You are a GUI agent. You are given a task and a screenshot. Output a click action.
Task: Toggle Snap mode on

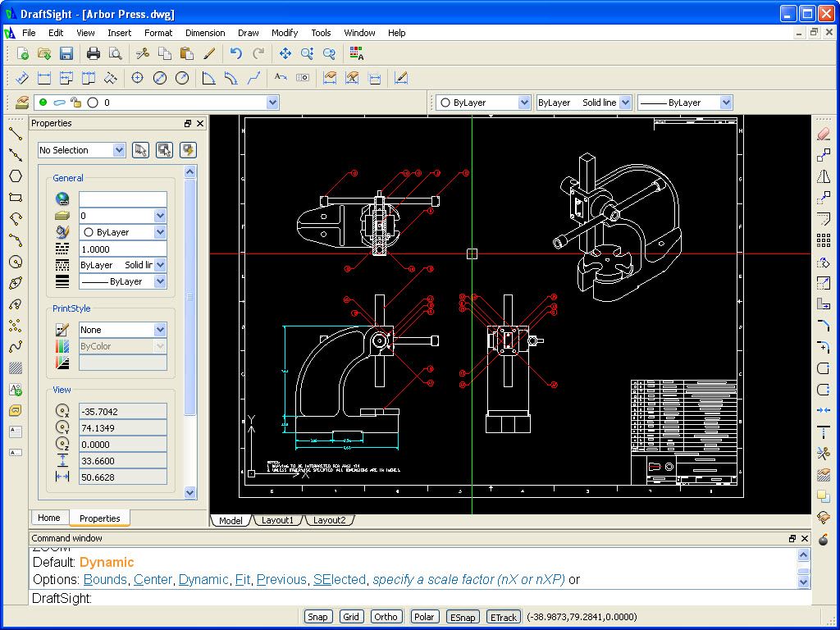coord(317,617)
